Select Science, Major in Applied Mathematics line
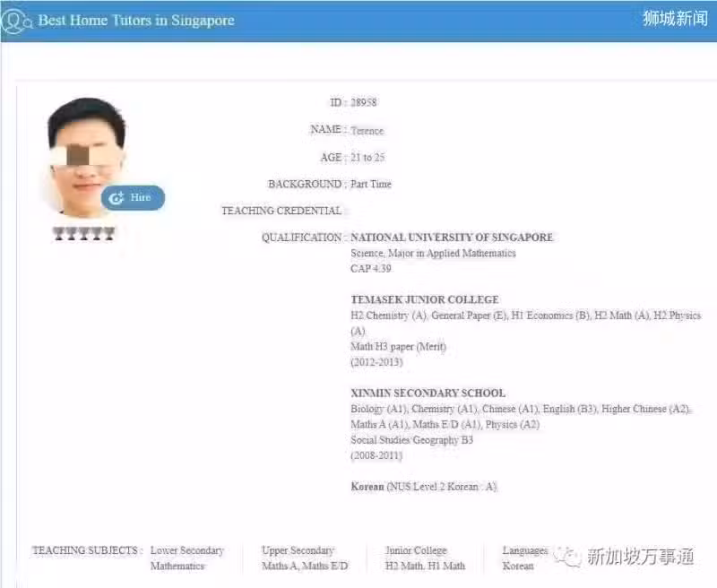This screenshot has height=588, width=717. point(433,253)
